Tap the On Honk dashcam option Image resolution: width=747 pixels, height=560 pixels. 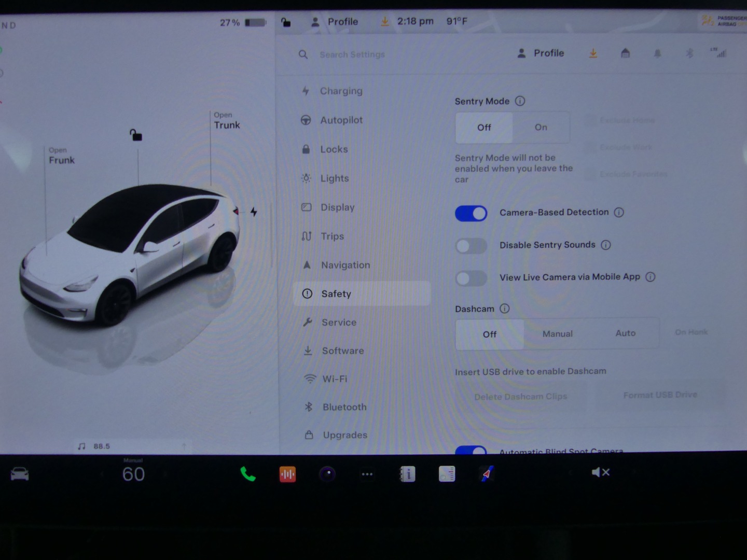tap(691, 332)
